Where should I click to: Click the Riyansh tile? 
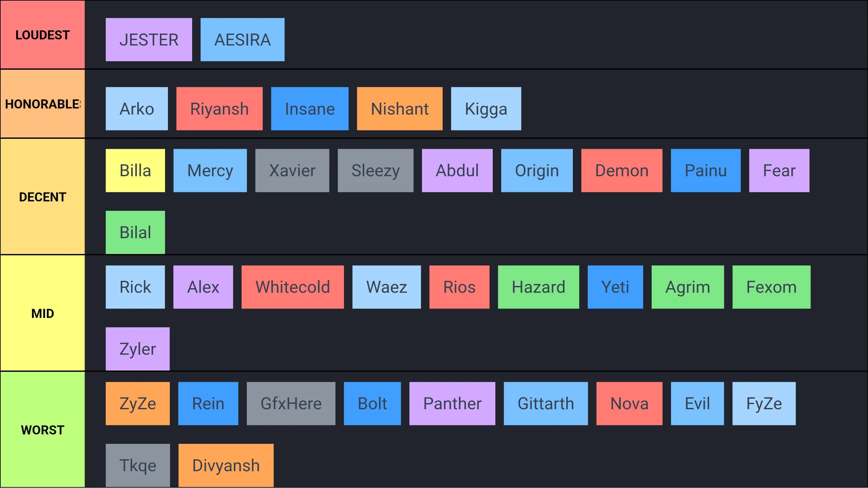point(219,109)
